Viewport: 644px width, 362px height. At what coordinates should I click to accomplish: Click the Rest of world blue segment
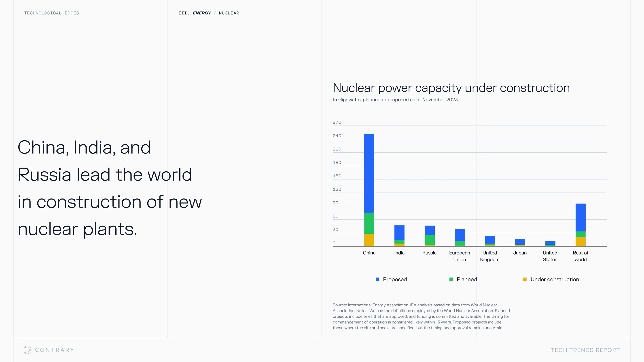[x=580, y=217]
